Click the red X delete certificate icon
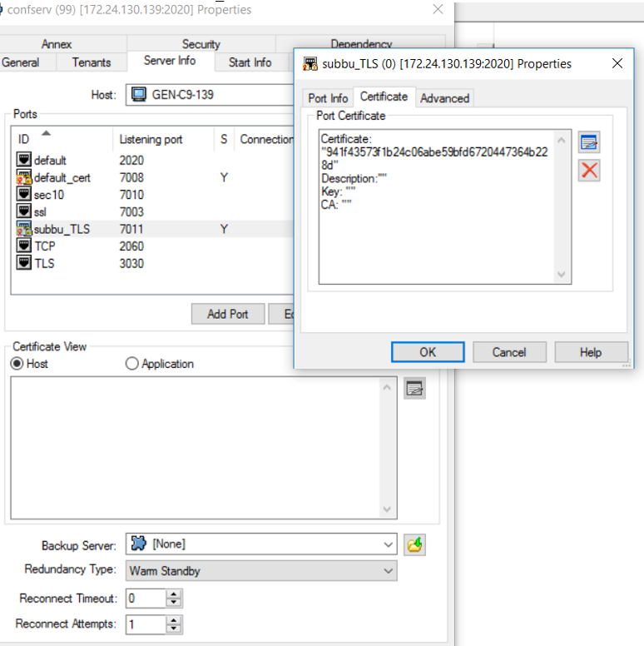Screen dimensions: 644x646 (589, 171)
